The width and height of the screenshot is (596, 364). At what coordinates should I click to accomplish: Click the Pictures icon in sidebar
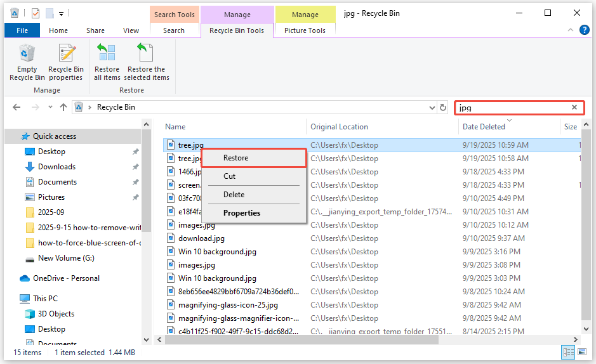(x=30, y=197)
